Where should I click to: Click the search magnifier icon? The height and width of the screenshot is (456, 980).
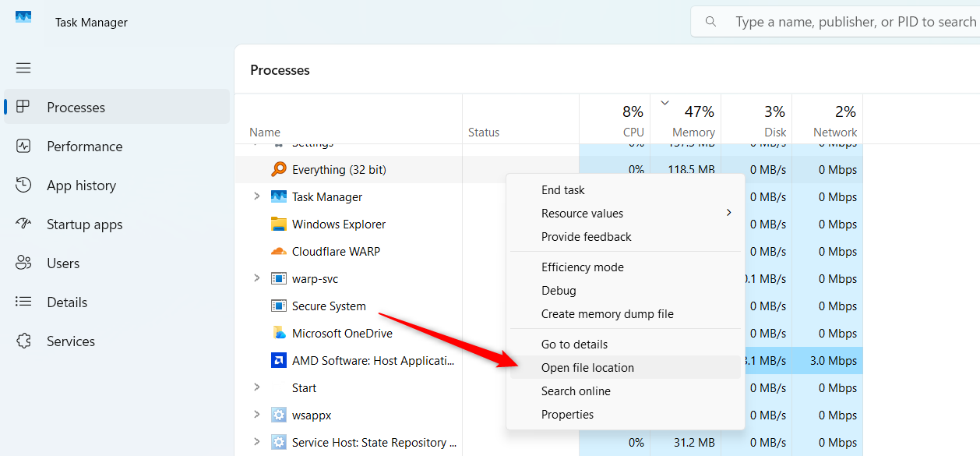710,22
